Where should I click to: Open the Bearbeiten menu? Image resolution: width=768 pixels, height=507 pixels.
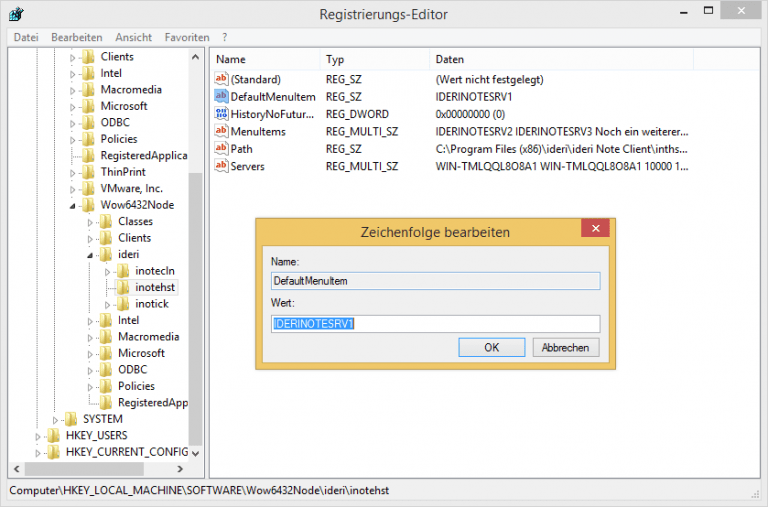point(76,37)
